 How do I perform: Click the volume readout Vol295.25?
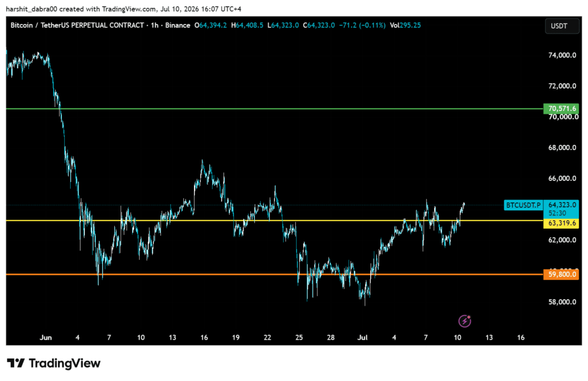(405, 25)
